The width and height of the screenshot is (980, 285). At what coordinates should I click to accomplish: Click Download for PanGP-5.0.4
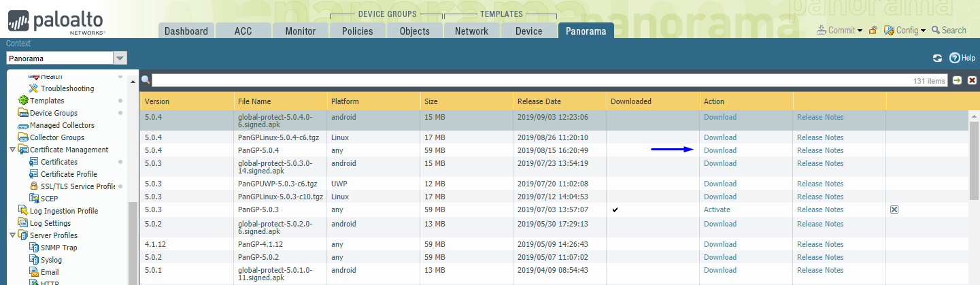(720, 150)
